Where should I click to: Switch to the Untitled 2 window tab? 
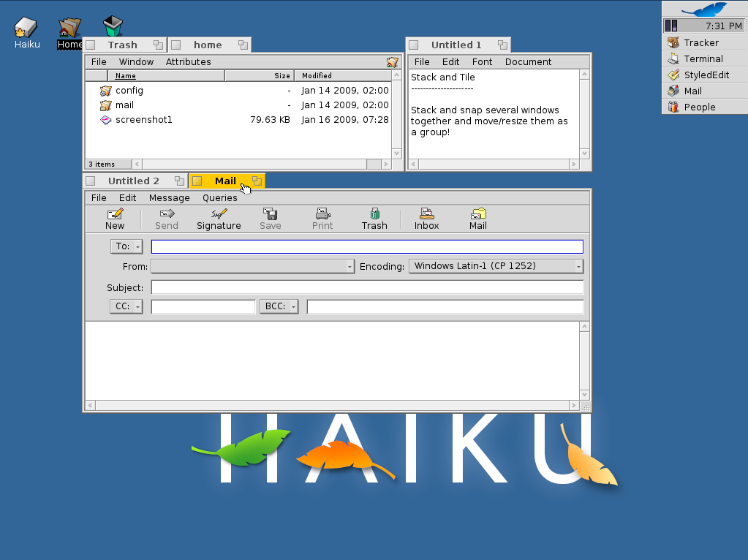click(134, 181)
